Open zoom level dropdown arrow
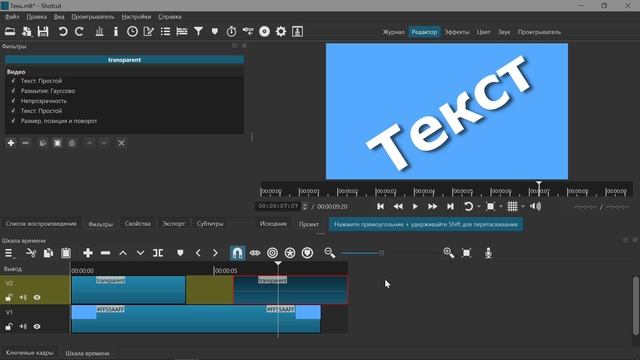Screen dimensions: 640x360 click(500, 207)
